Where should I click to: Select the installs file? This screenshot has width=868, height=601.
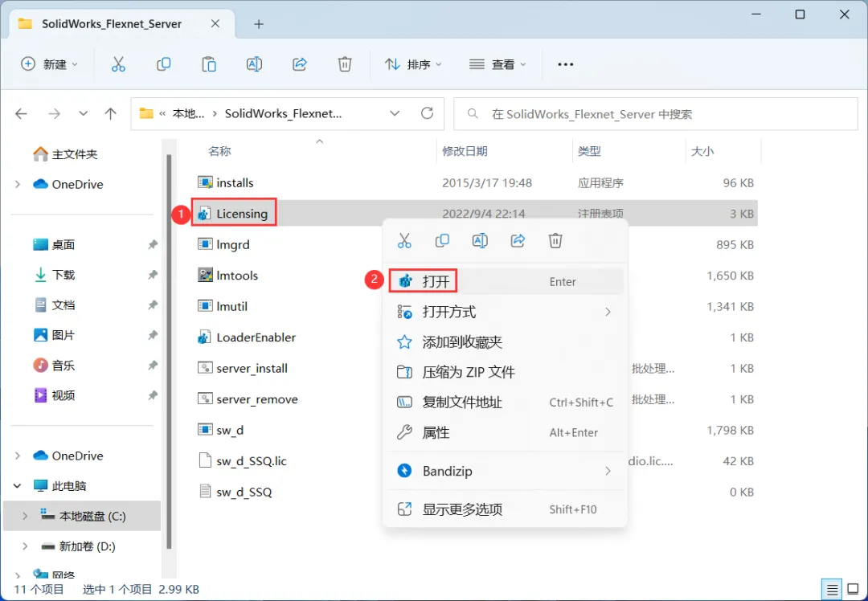[x=225, y=182]
